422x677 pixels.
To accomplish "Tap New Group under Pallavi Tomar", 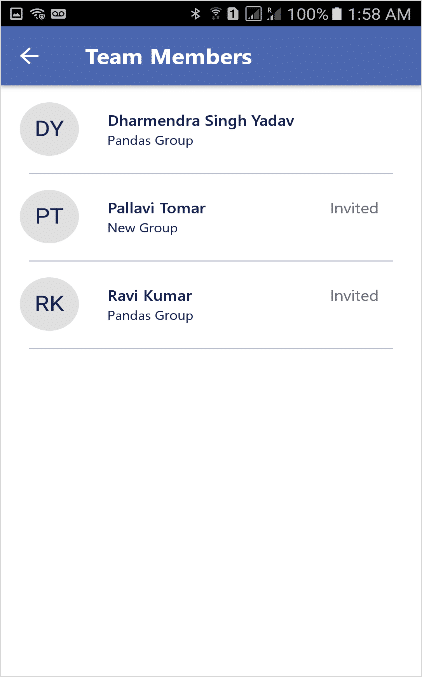I will 143,228.
